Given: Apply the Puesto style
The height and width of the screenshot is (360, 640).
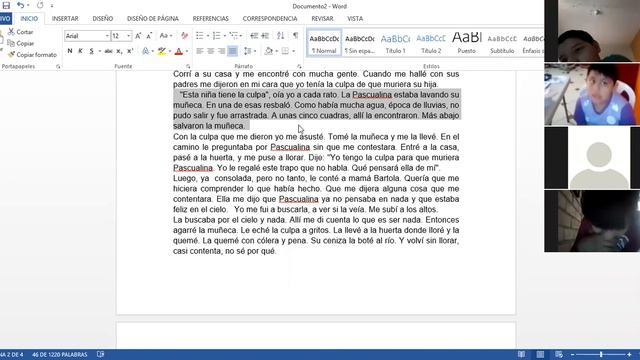Looking at the screenshot, I should tap(467, 43).
